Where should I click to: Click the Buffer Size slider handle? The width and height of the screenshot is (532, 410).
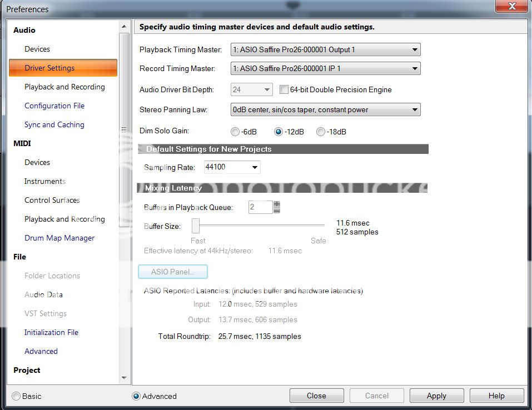[x=196, y=226]
